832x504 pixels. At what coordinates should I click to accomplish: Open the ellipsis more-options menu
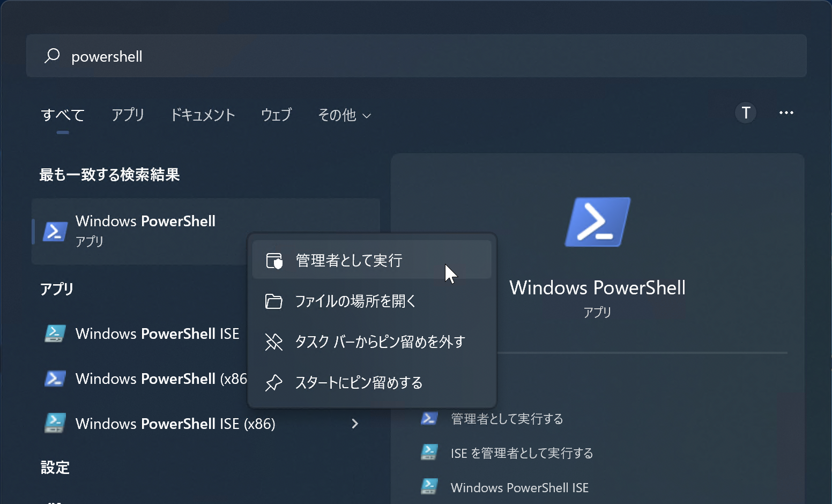(x=786, y=113)
